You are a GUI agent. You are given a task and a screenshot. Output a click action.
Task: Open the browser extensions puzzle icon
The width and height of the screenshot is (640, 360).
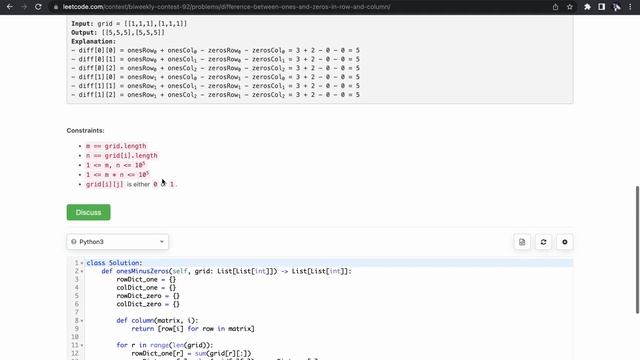pos(587,7)
